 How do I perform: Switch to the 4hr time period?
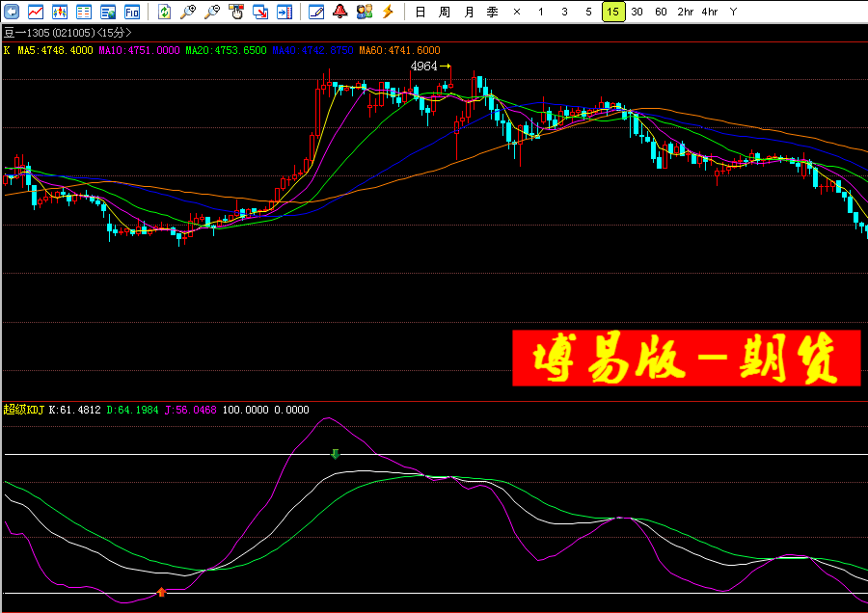coord(710,12)
